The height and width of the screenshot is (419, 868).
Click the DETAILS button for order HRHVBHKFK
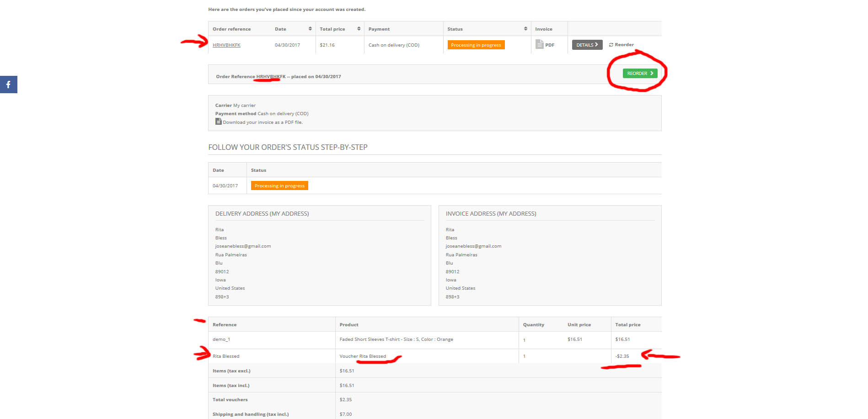(587, 45)
